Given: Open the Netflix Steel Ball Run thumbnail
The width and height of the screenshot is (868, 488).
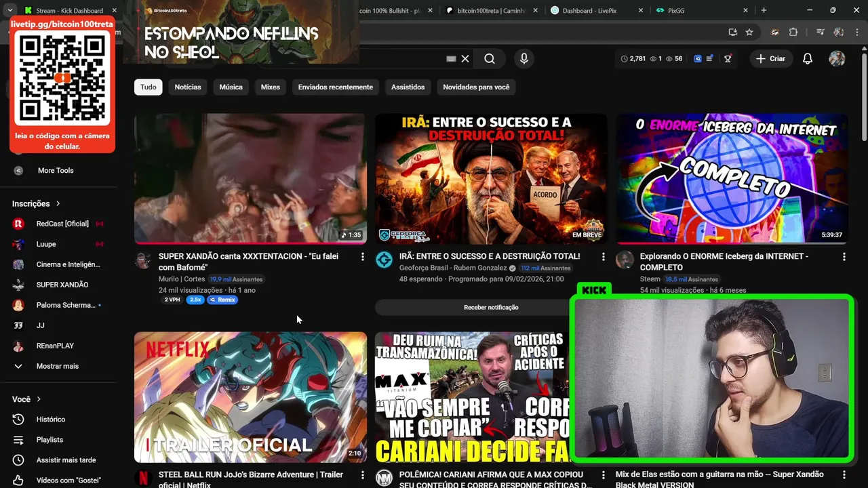Looking at the screenshot, I should [x=250, y=397].
